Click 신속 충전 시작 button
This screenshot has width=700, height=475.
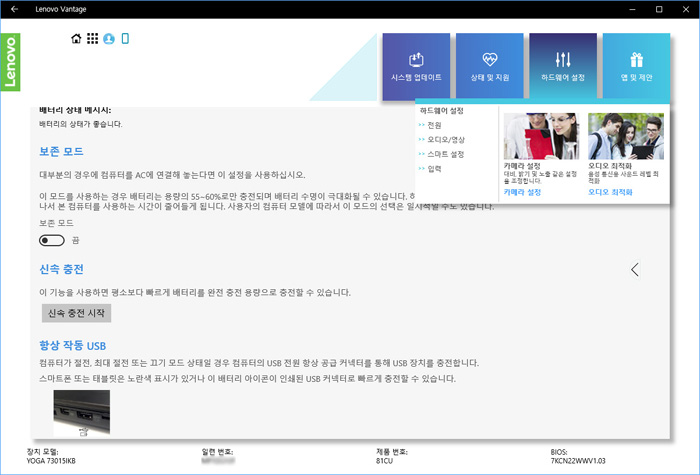click(x=76, y=313)
